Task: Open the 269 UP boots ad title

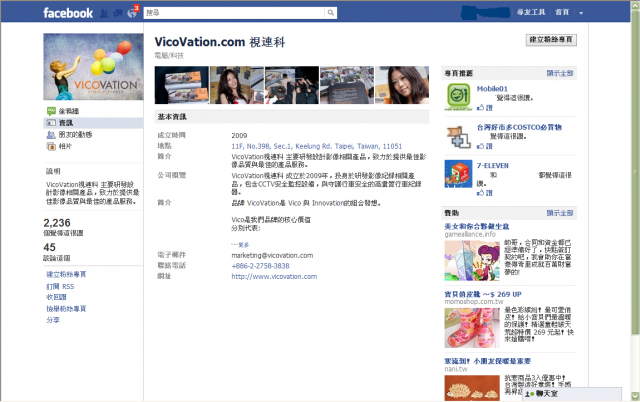Action: click(483, 294)
